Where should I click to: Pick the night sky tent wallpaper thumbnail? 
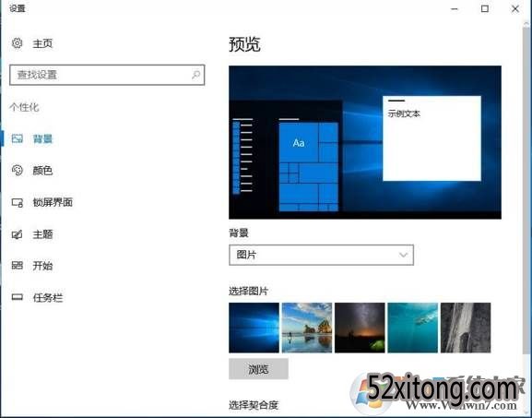coord(360,328)
